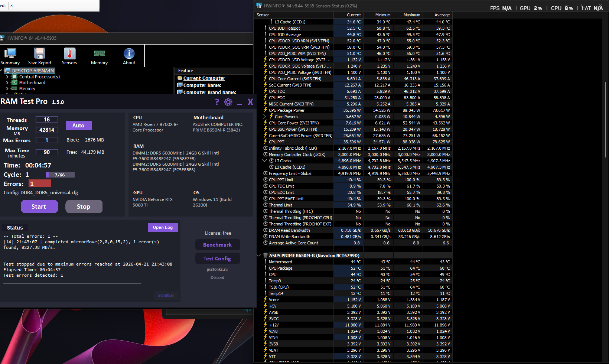Click the Average column header
Viewport: 609px width, 364px height.
438,15
